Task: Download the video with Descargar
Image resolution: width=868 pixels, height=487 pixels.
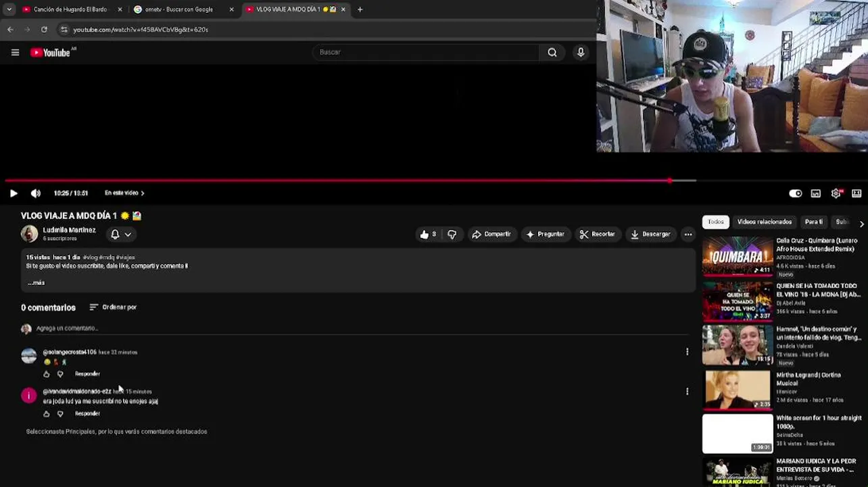Action: [650, 234]
